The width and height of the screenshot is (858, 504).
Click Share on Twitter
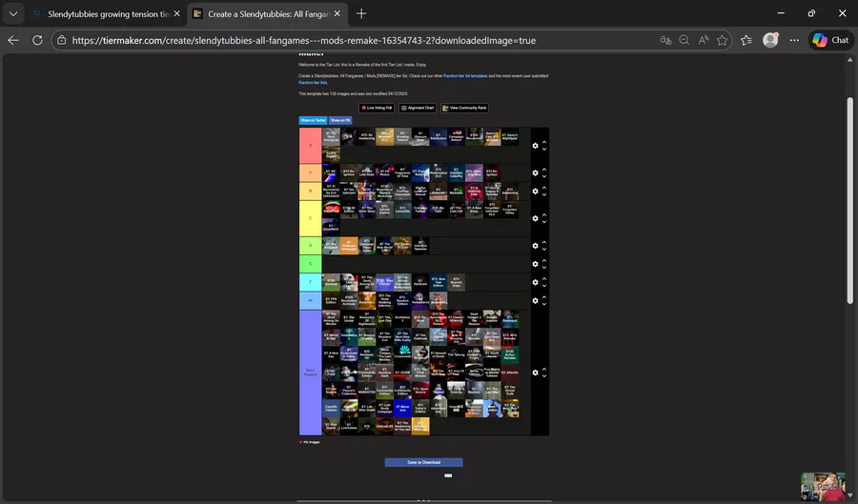[313, 120]
